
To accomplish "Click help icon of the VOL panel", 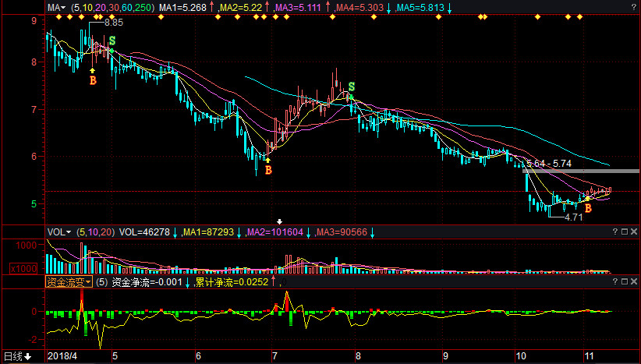I will [x=614, y=232].
